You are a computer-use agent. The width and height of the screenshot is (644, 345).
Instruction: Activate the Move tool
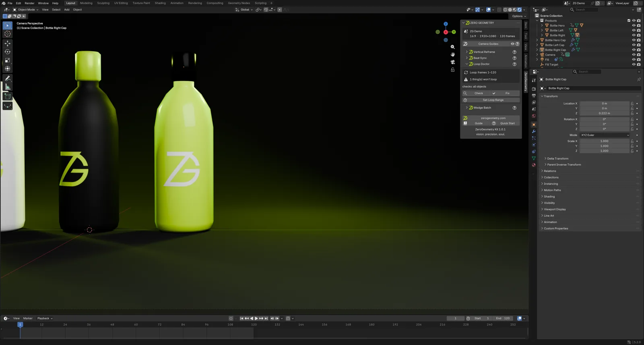tap(7, 43)
